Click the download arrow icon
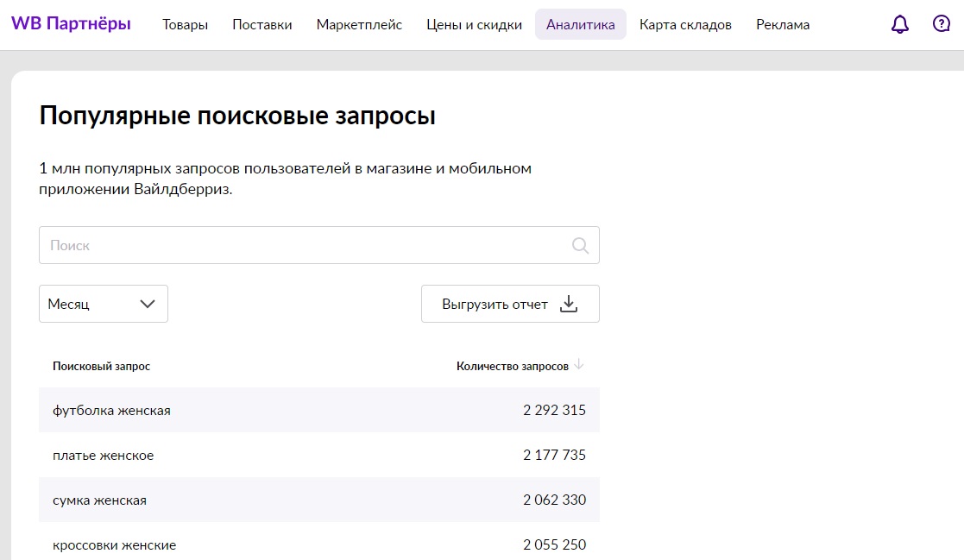Viewport: 964px width, 560px height. (569, 304)
